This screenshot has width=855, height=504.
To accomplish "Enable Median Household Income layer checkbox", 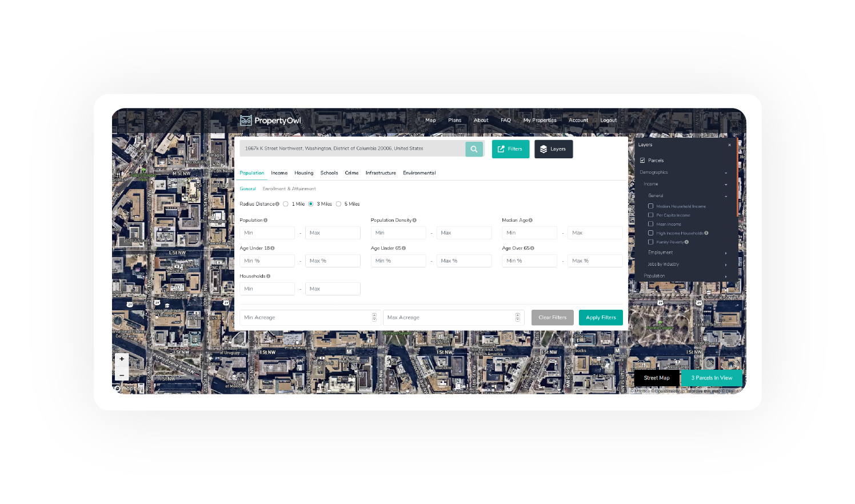I will pos(650,206).
